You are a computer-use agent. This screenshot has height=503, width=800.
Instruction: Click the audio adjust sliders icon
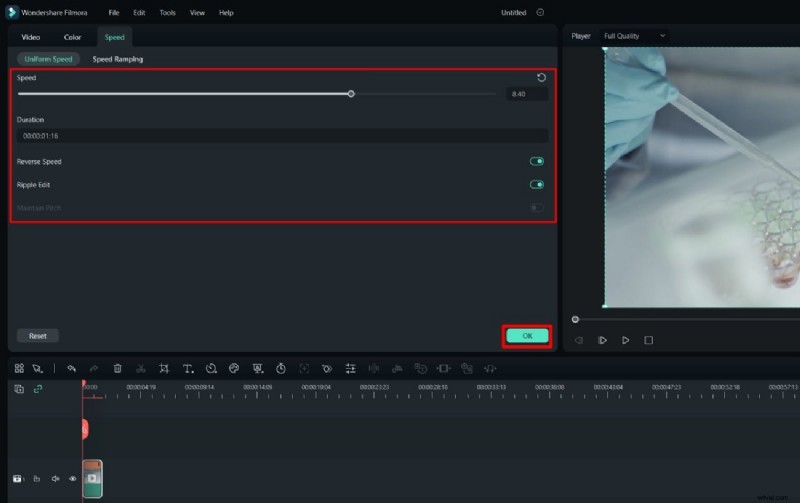coord(350,368)
